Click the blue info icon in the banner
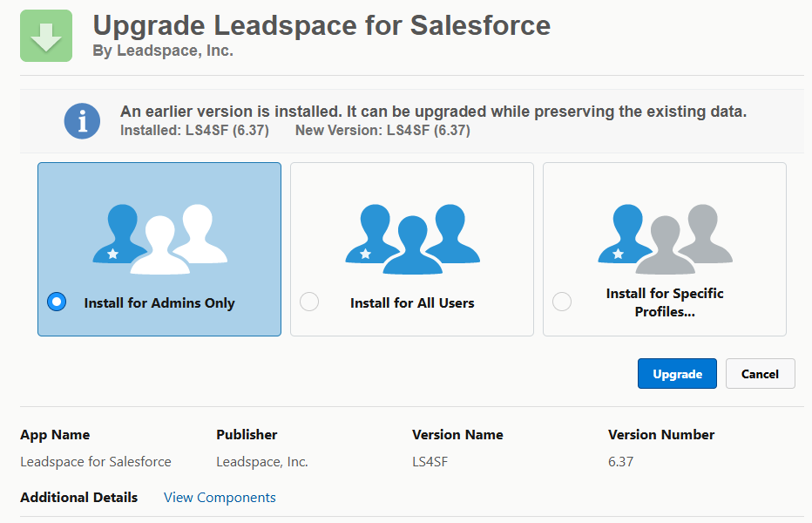The image size is (812, 523). coord(82,121)
